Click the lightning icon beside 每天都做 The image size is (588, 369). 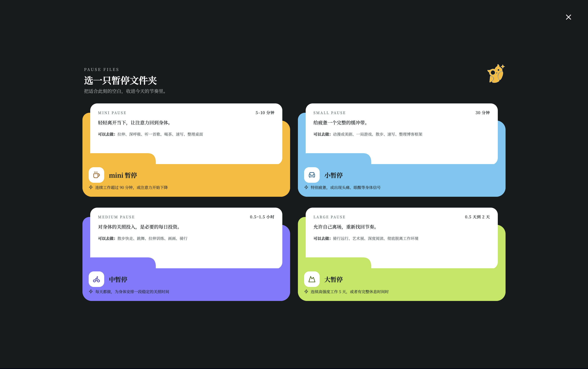(91, 291)
